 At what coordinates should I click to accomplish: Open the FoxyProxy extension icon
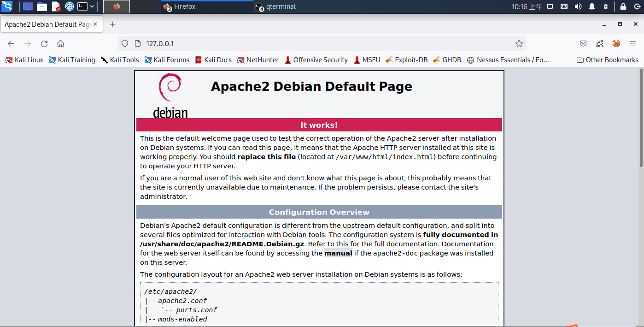coord(616,43)
